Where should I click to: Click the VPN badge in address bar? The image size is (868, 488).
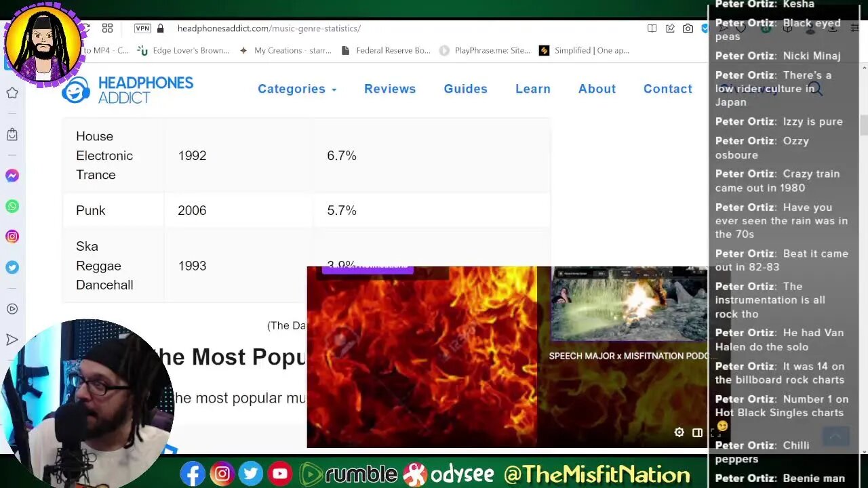[142, 28]
